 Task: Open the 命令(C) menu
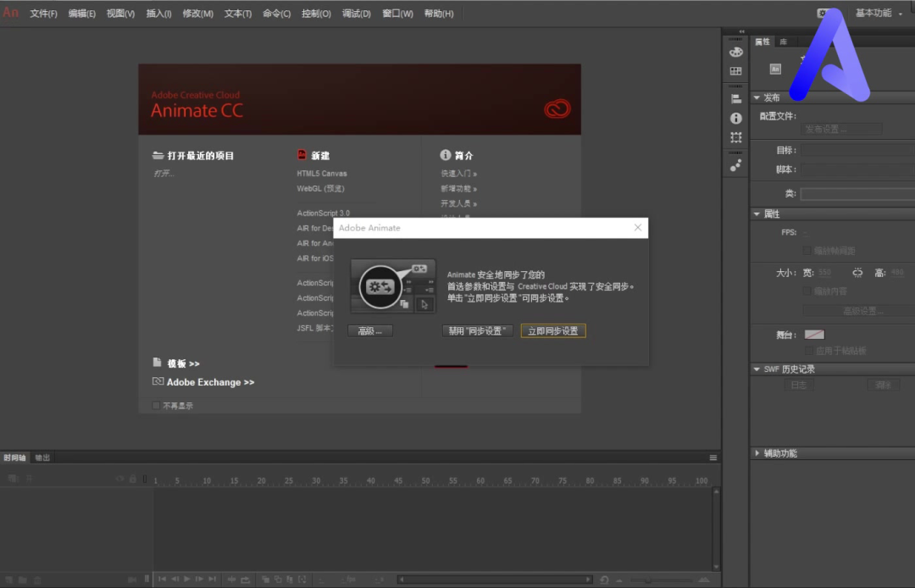pyautogui.click(x=276, y=14)
